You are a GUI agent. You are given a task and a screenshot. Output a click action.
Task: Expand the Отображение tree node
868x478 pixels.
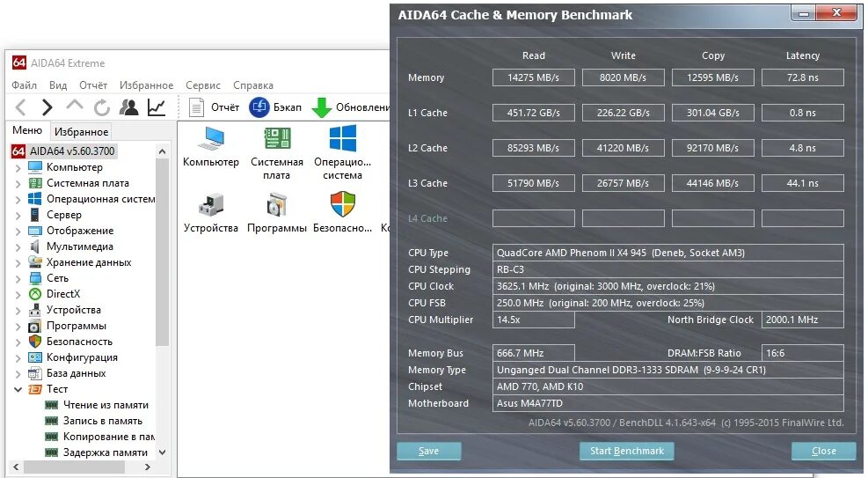(x=18, y=231)
